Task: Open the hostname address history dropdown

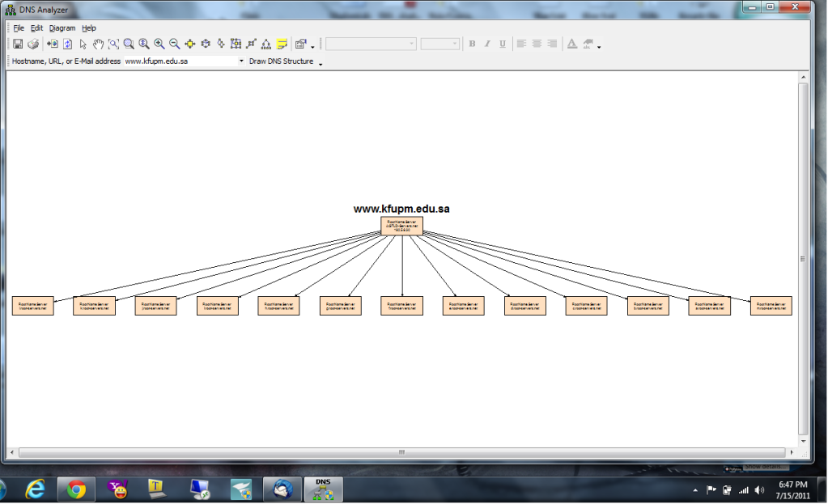Action: click(x=241, y=61)
